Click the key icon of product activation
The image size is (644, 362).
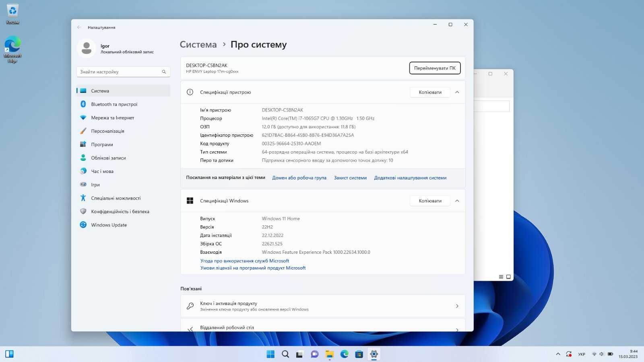(190, 306)
